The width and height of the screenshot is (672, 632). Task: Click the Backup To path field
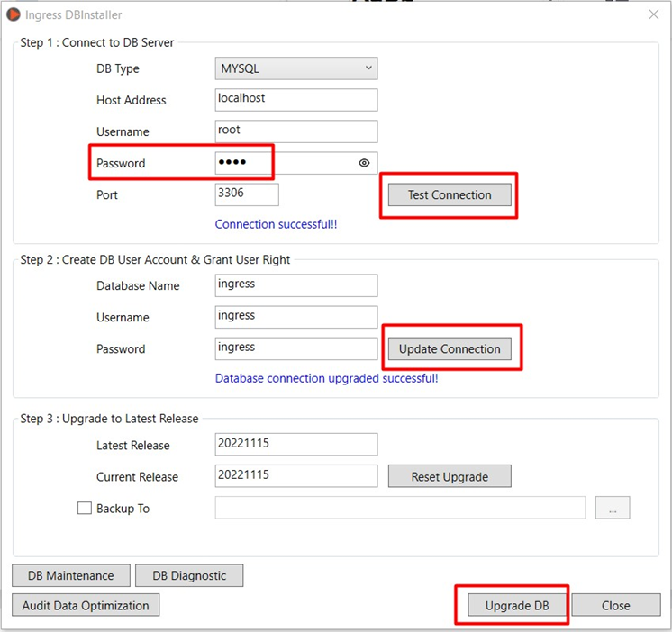click(x=400, y=508)
